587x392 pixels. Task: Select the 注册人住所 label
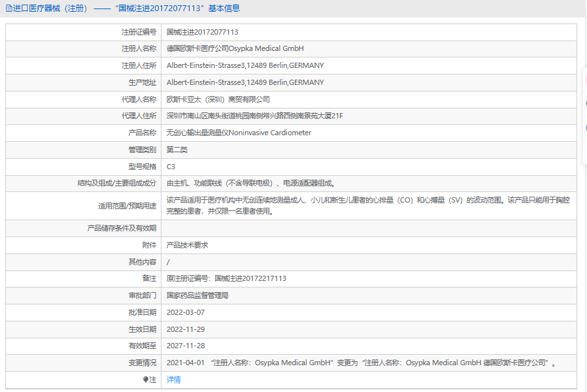[x=139, y=65]
